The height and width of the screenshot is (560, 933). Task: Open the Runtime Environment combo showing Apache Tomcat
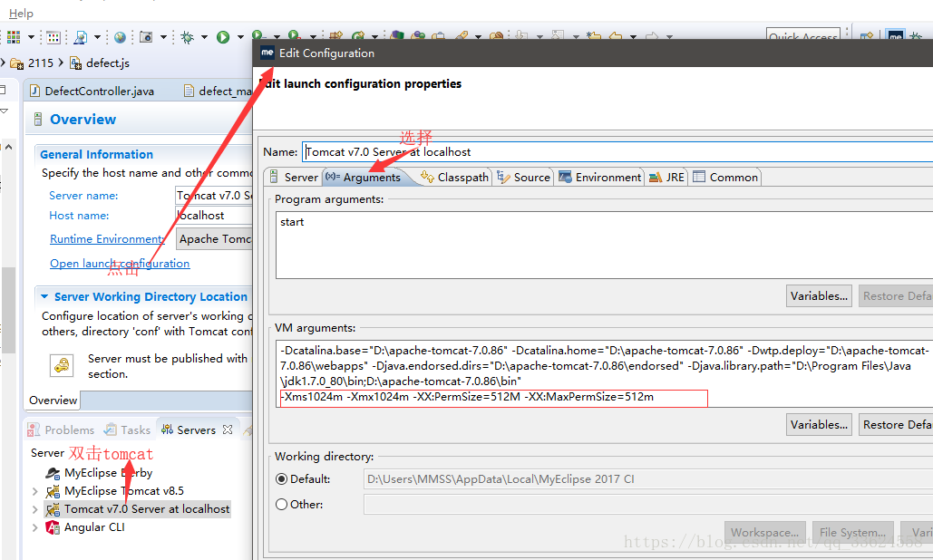coord(215,239)
